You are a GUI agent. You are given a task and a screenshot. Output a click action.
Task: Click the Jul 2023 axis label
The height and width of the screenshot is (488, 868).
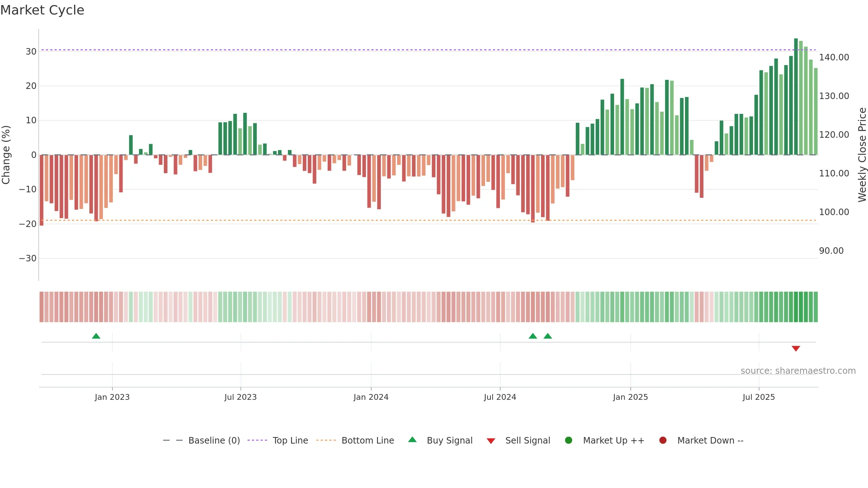point(241,397)
